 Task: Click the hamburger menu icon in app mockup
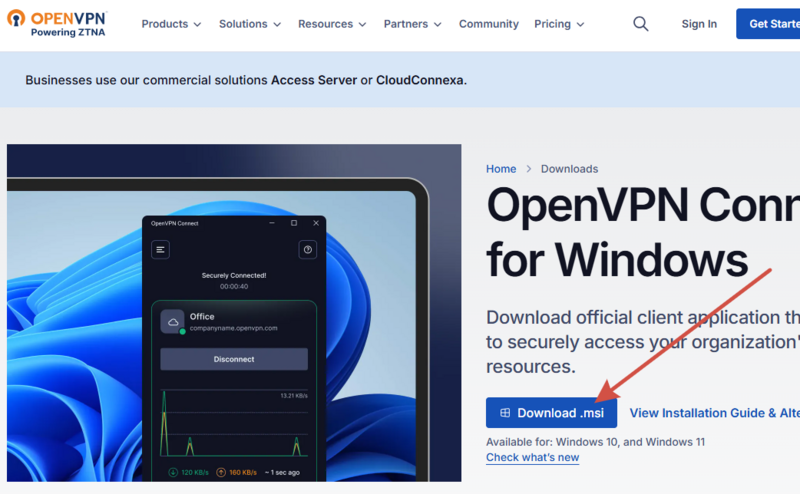tap(160, 250)
